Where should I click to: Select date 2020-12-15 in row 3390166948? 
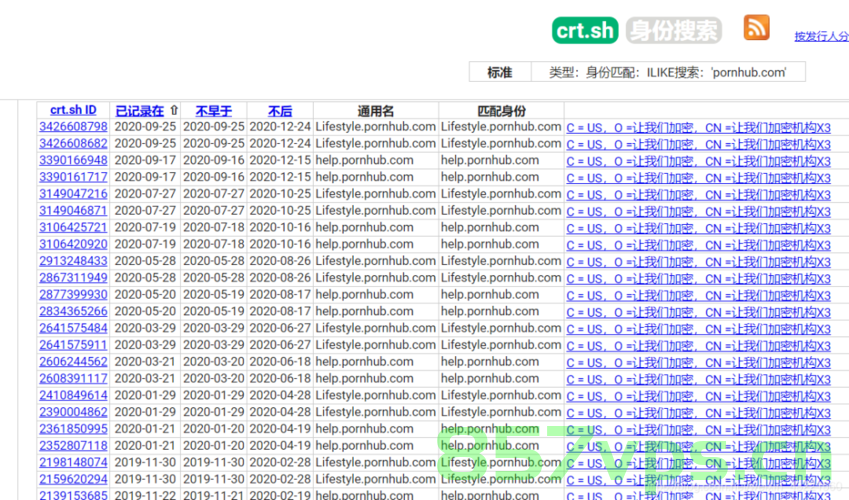pos(280,160)
